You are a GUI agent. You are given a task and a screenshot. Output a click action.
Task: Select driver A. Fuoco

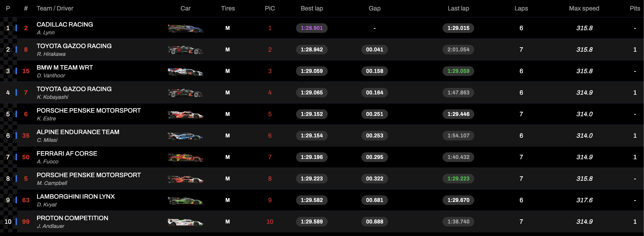(x=47, y=162)
